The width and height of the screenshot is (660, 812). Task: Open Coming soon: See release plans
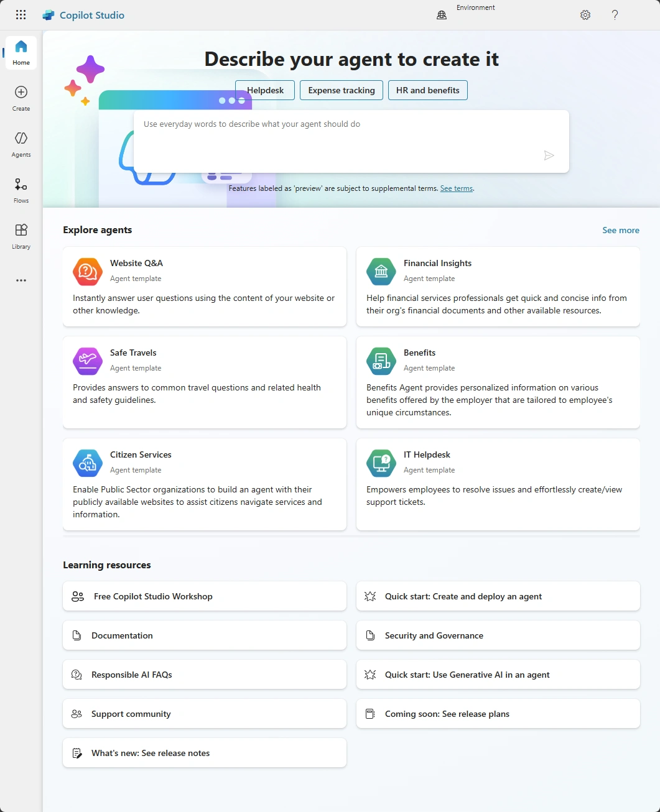coord(498,714)
